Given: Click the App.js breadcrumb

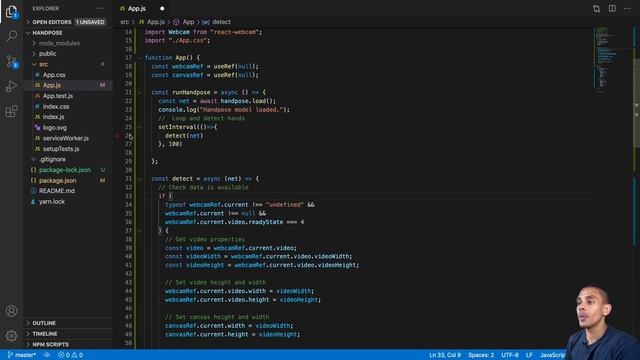Looking at the screenshot, I should point(152,22).
